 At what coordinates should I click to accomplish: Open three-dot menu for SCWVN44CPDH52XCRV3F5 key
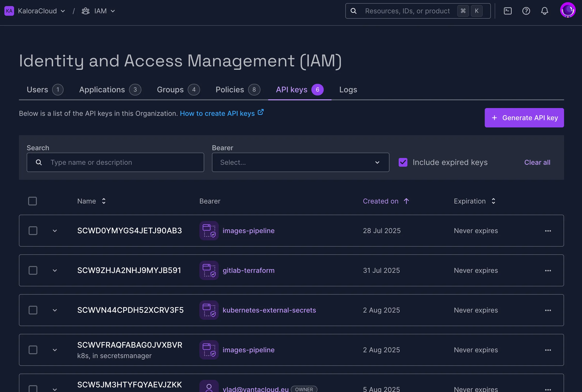pyautogui.click(x=548, y=310)
